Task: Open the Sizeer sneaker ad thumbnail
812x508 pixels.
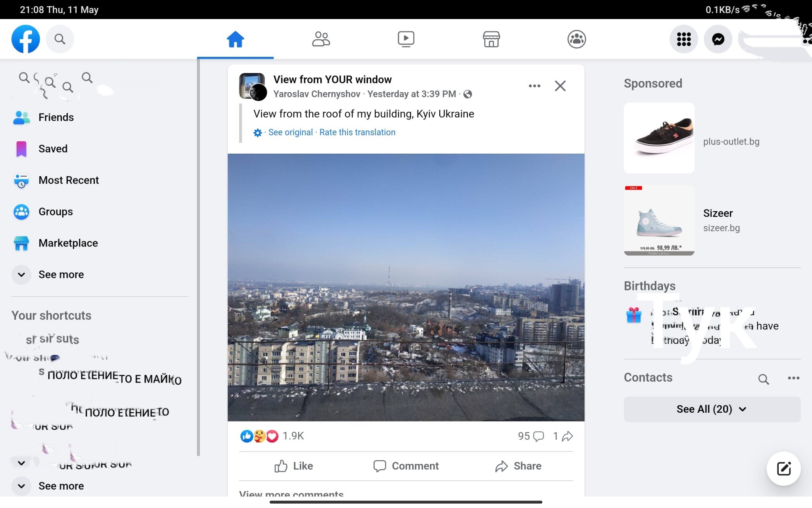Action: 659,220
